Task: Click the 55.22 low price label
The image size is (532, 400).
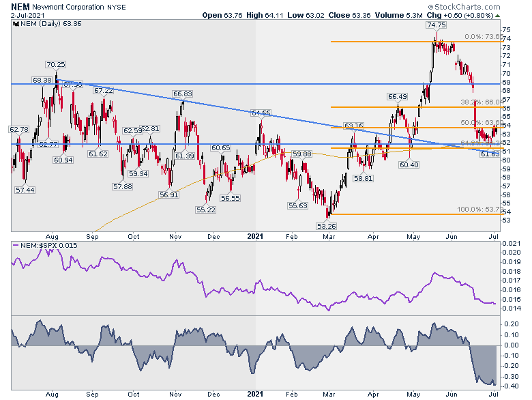Action: coord(205,210)
